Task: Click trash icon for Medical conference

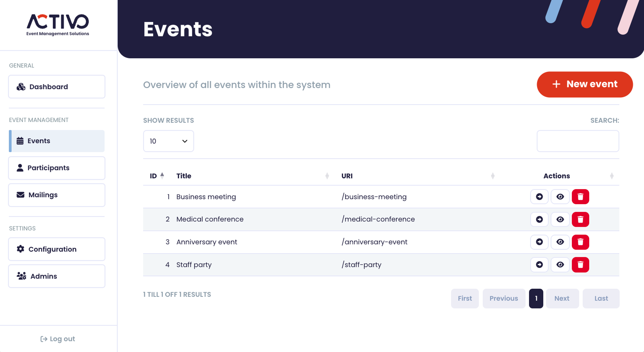Action: 580,219
